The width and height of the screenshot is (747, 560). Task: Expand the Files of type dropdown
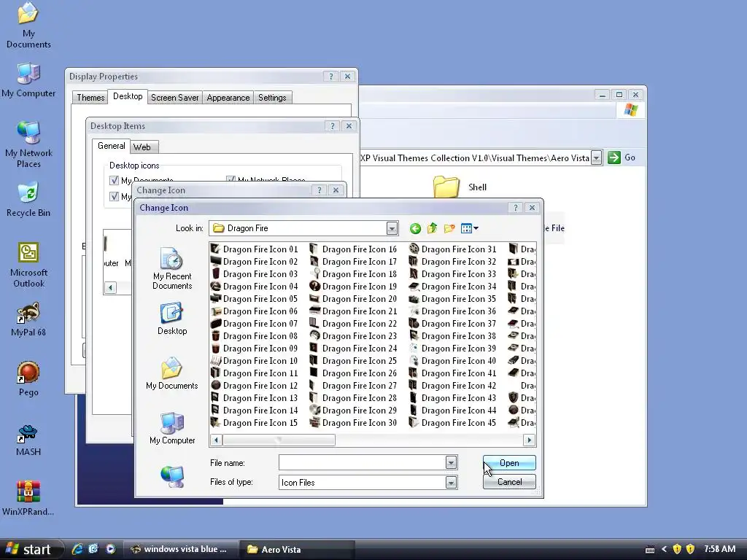(x=451, y=483)
